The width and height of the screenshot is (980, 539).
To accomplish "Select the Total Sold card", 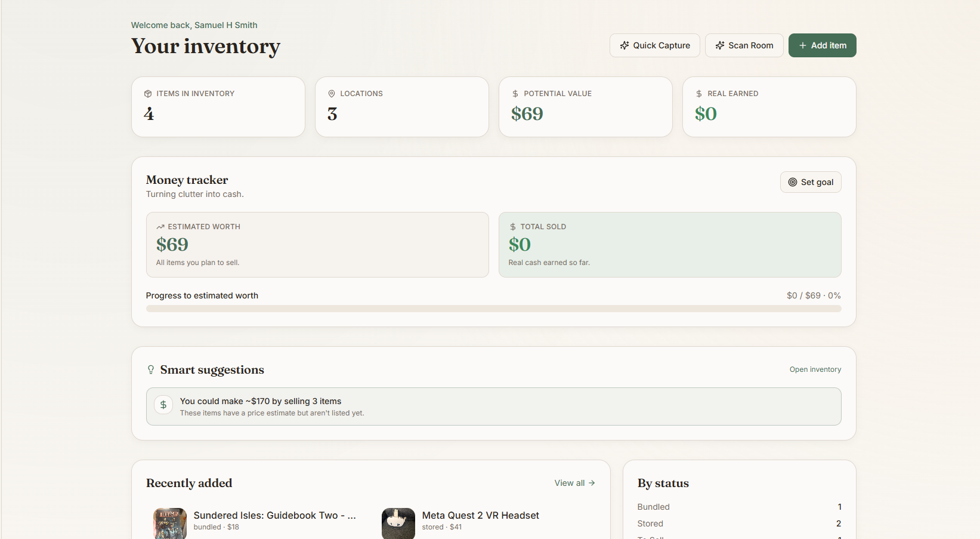I will tap(669, 245).
